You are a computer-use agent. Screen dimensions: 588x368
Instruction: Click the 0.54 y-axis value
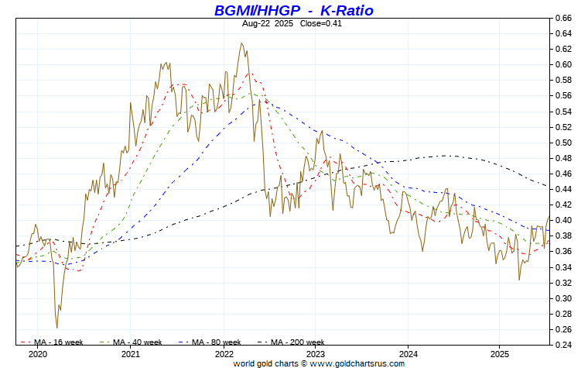[563, 112]
